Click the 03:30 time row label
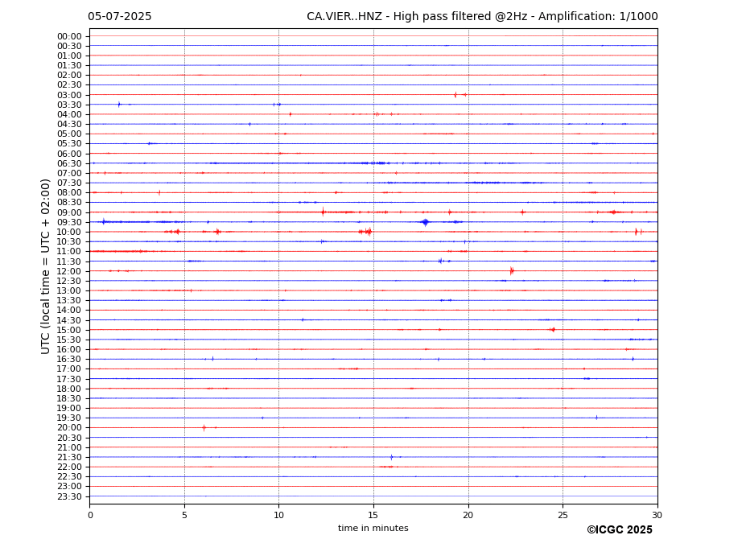Viewport: 746px width, 560px height. click(69, 105)
